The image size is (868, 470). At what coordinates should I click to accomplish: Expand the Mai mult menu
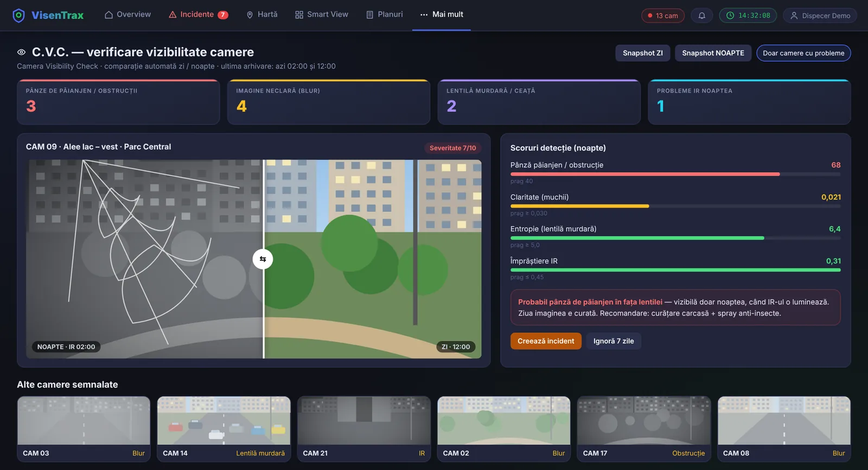[x=442, y=15]
